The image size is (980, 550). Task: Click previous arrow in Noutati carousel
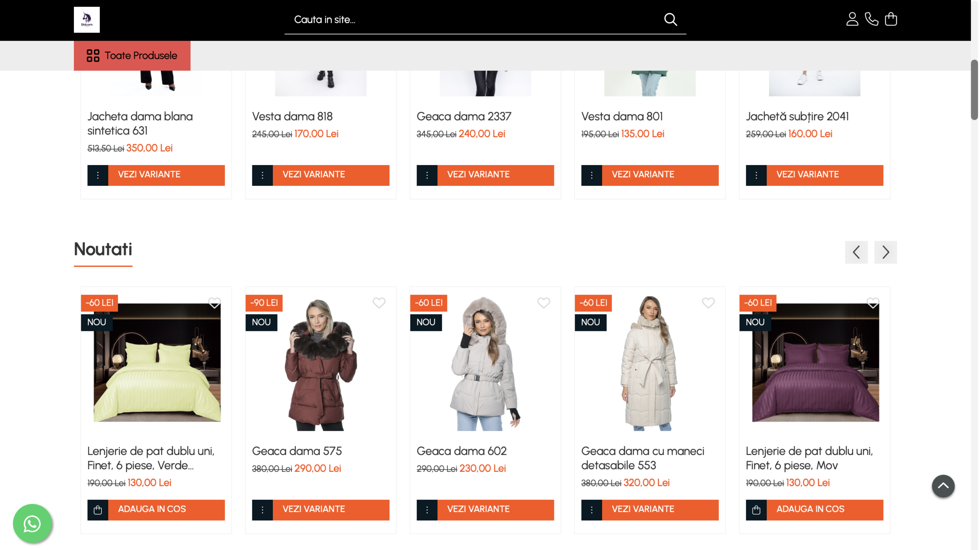pyautogui.click(x=857, y=252)
